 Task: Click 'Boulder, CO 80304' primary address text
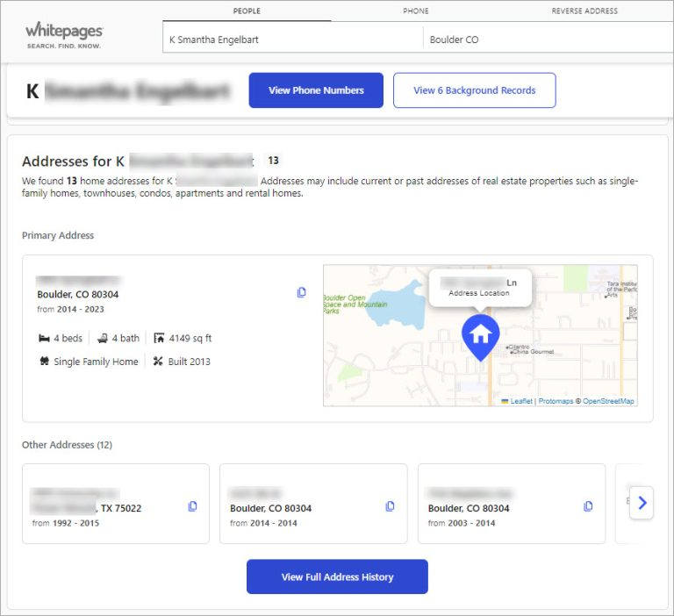(78, 295)
